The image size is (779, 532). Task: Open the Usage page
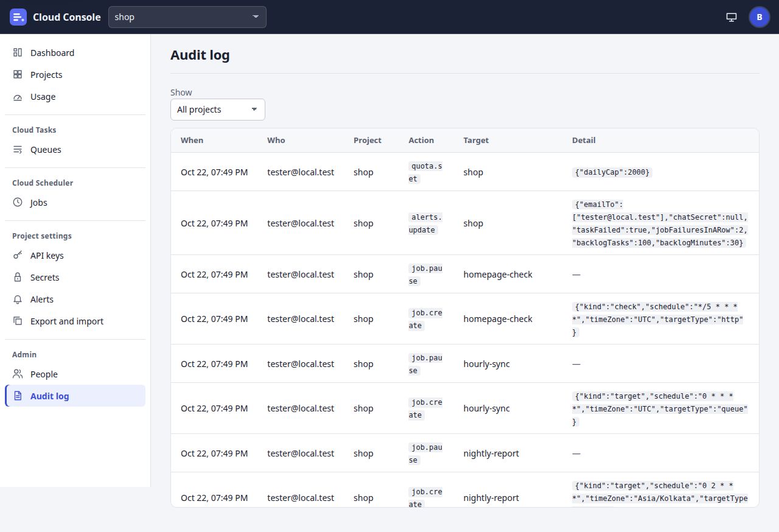75,97
